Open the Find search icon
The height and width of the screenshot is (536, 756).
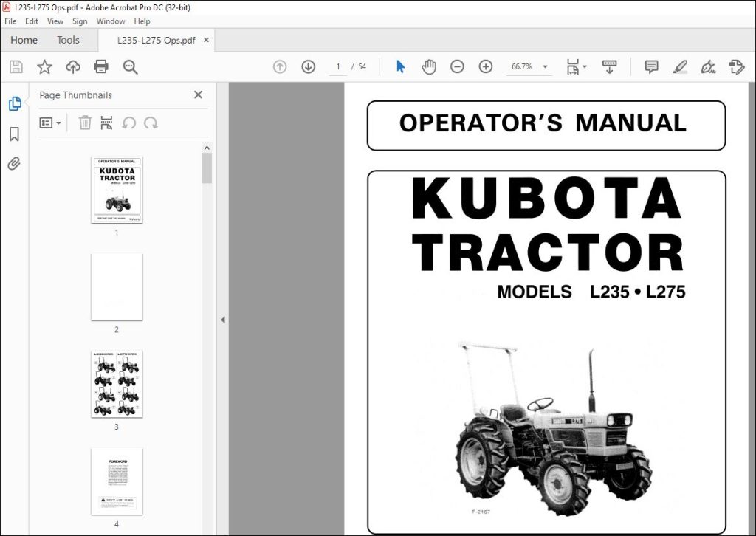[130, 66]
